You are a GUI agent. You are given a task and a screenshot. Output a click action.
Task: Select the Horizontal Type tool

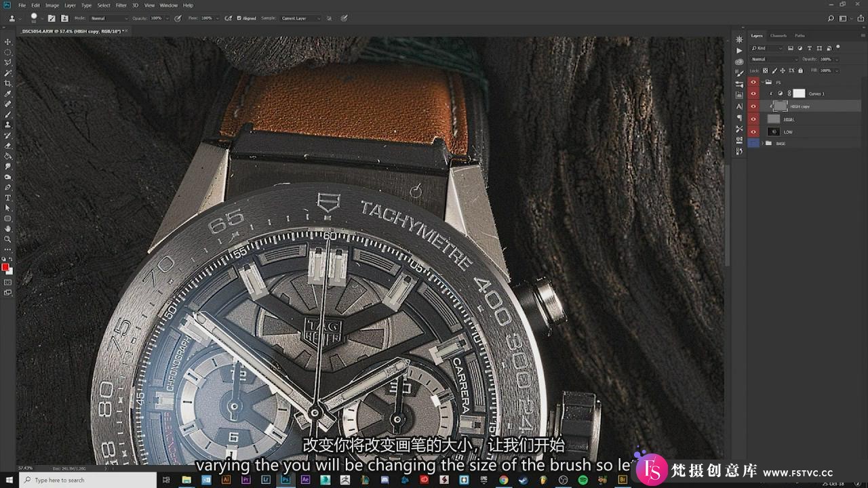pos(8,197)
